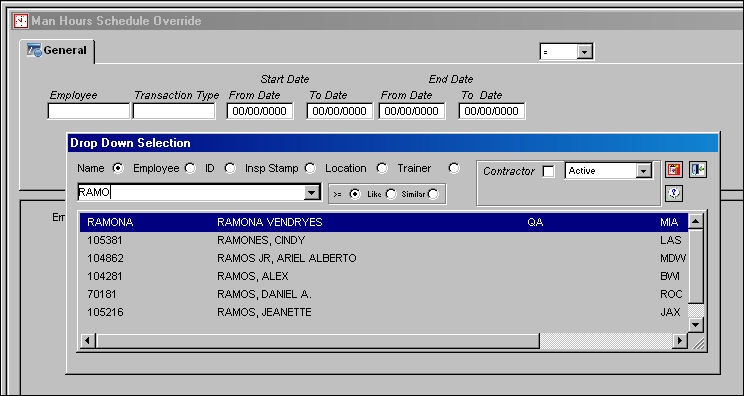Click the Start Date From Date field

[260, 111]
